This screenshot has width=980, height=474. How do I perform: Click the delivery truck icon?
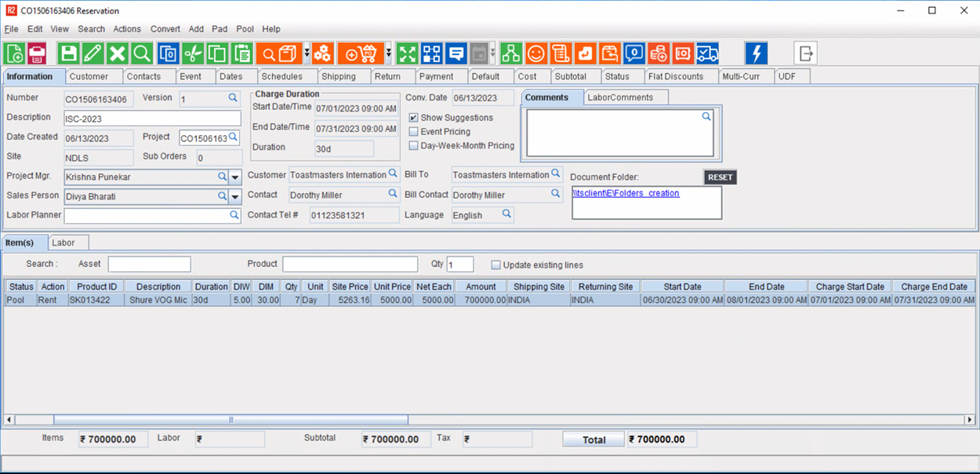click(707, 53)
